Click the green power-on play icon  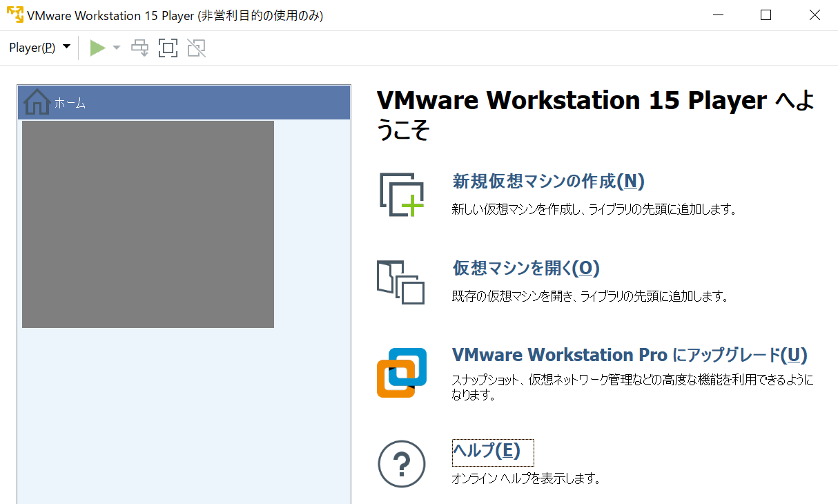tap(97, 48)
